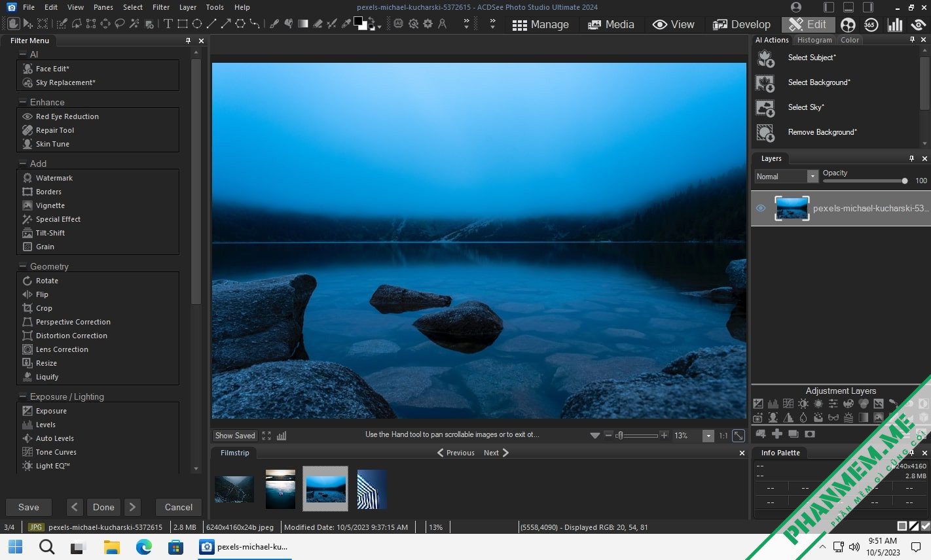
Task: Switch to the Histogram tab
Action: pyautogui.click(x=814, y=40)
